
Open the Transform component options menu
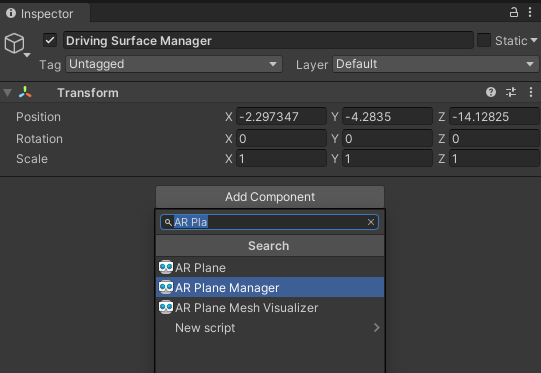[x=531, y=92]
